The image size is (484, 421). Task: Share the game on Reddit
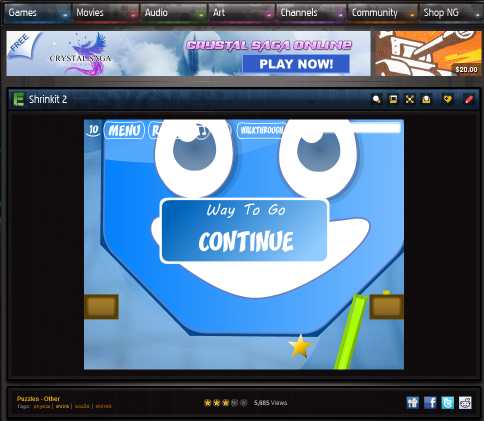coord(465,403)
